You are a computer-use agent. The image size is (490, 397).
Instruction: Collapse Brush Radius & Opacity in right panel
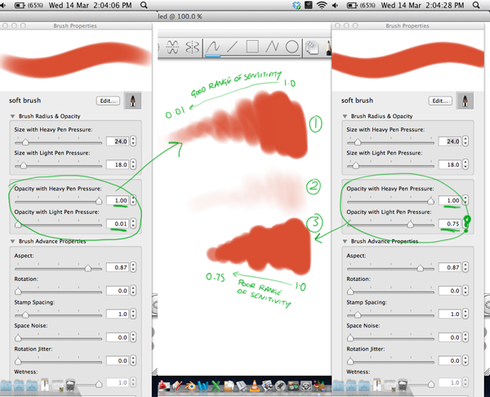(x=345, y=116)
